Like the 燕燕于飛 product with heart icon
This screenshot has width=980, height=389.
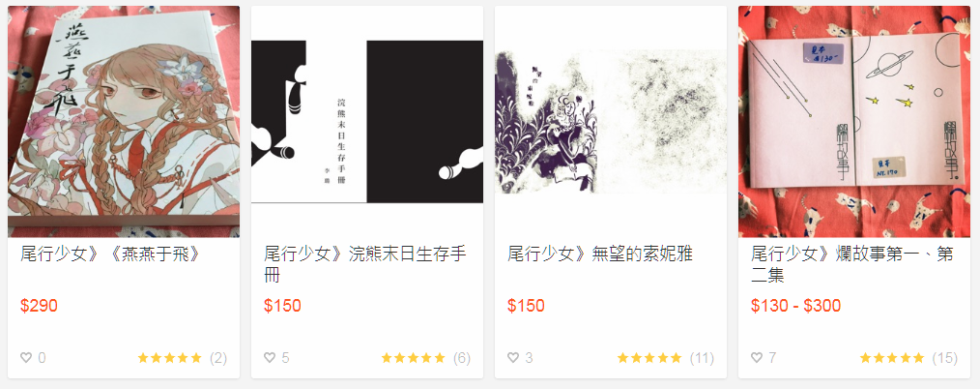coord(26,358)
